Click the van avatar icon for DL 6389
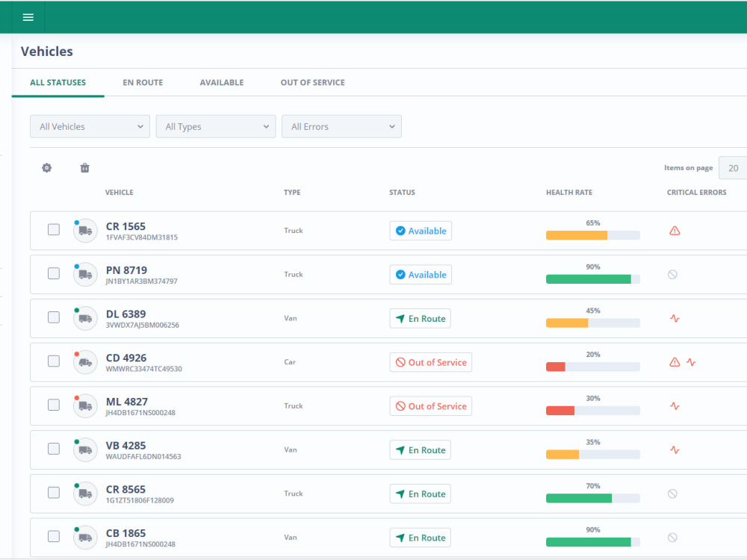 tap(85, 319)
